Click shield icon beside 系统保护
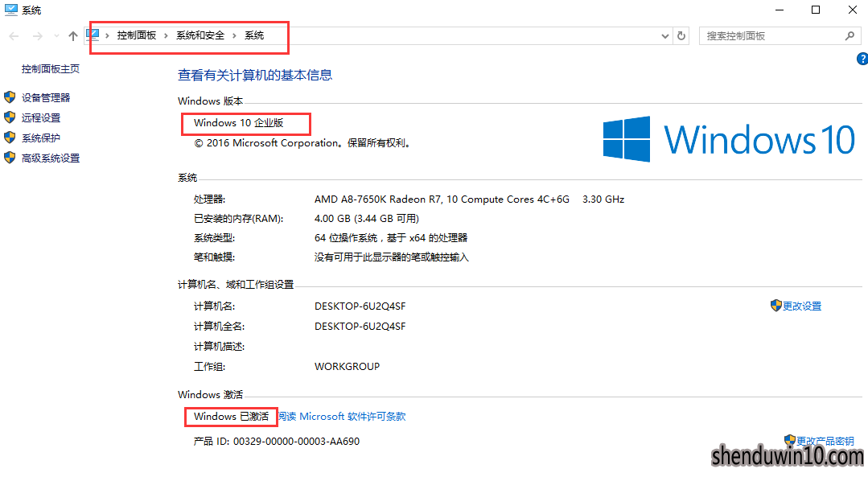This screenshot has height=477, width=868. pyautogui.click(x=10, y=138)
